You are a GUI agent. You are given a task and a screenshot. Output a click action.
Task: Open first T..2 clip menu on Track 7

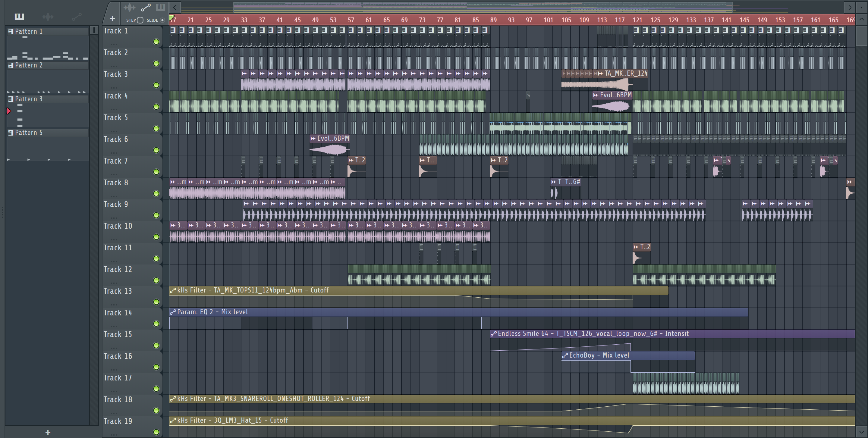coord(351,160)
